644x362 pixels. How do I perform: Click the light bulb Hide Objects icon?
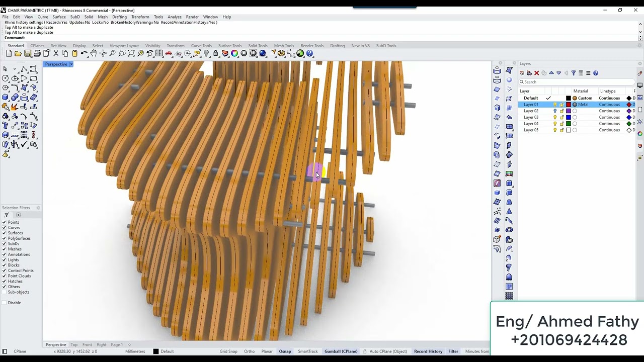[206, 53]
